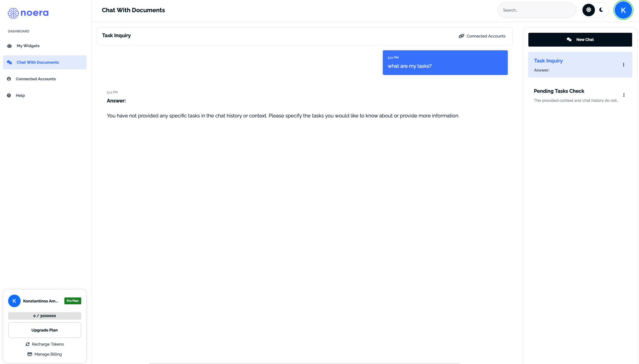
Task: Click the refresh icon next to Recharge Tokens
Action: [28, 344]
